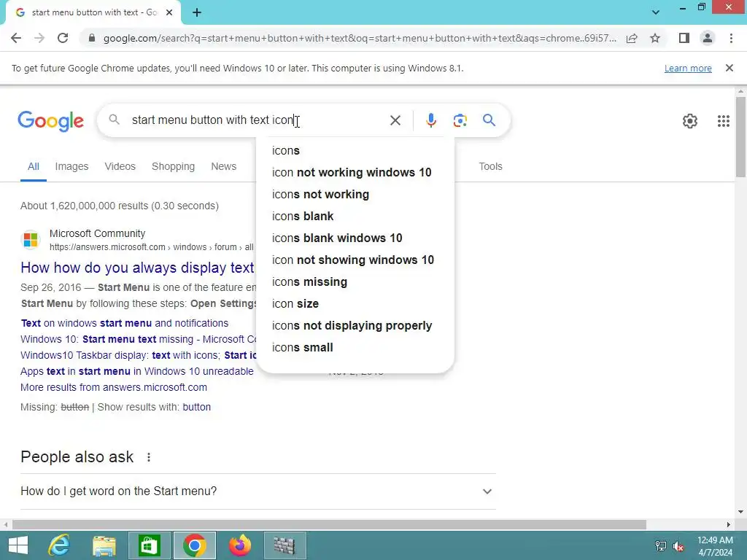Screen dimensions: 747x560
Task: Dismiss the Chrome update notice
Action: pyautogui.click(x=729, y=68)
